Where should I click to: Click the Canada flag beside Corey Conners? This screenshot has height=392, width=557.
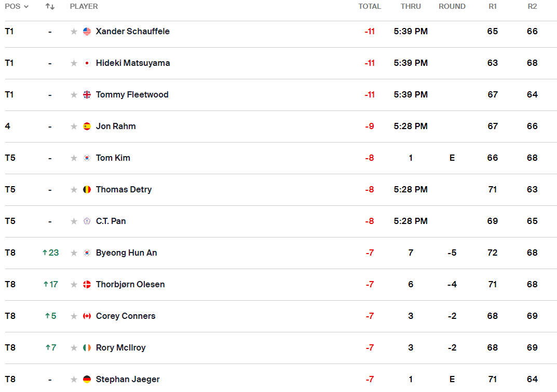[87, 316]
